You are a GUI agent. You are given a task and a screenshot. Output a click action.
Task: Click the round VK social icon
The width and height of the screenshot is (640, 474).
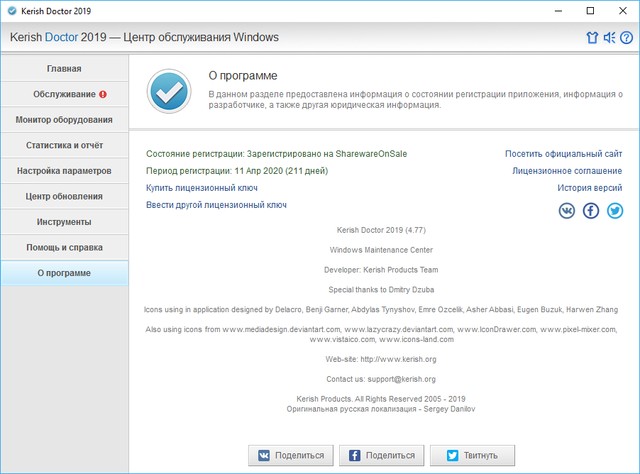click(567, 210)
